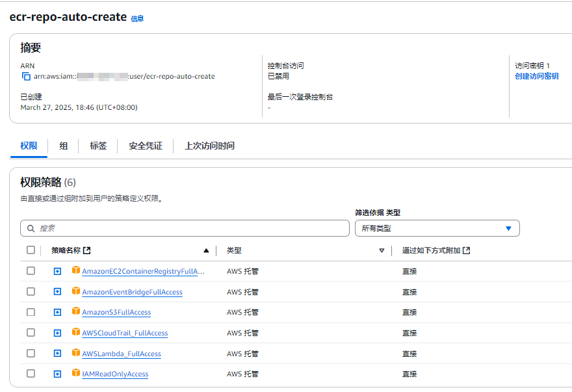This screenshot has width=572, height=392.
Task: Open external link icon beside 策略名称
Action: 87,250
